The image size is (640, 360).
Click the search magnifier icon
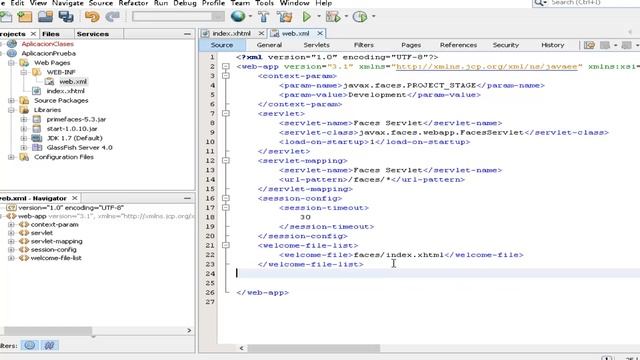coord(540,3)
